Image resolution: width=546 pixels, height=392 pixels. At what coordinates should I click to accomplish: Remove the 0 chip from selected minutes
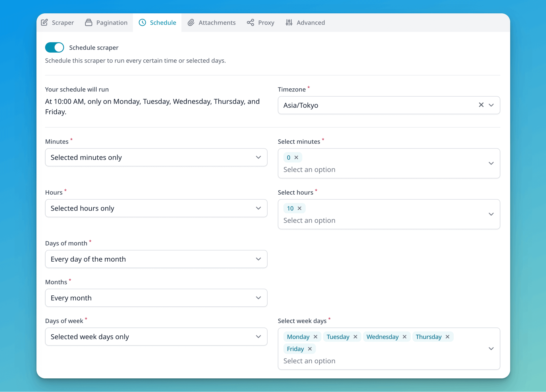click(297, 157)
